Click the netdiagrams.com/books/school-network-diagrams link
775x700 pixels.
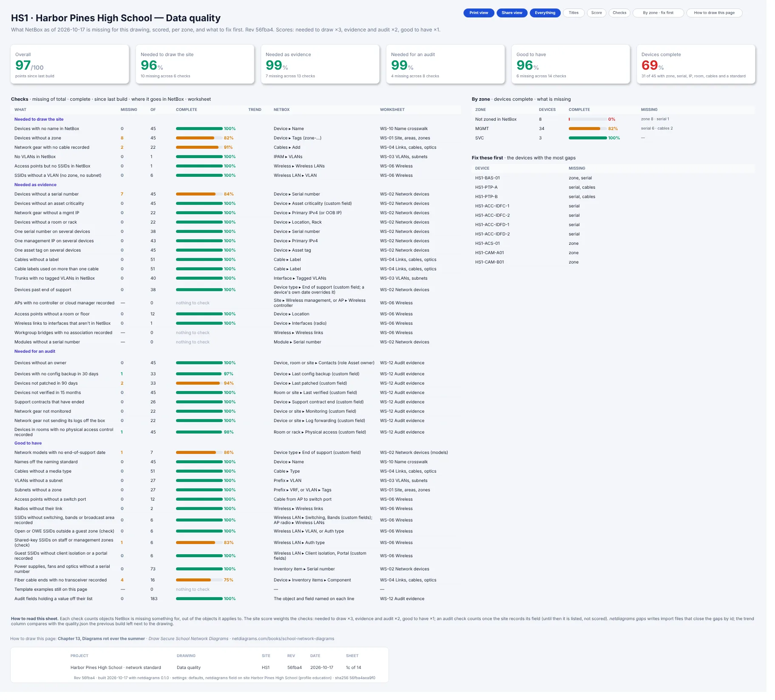pyautogui.click(x=283, y=639)
